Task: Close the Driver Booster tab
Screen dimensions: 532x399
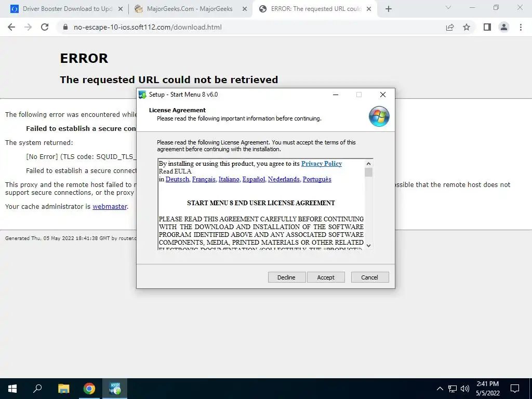Action: (x=120, y=9)
